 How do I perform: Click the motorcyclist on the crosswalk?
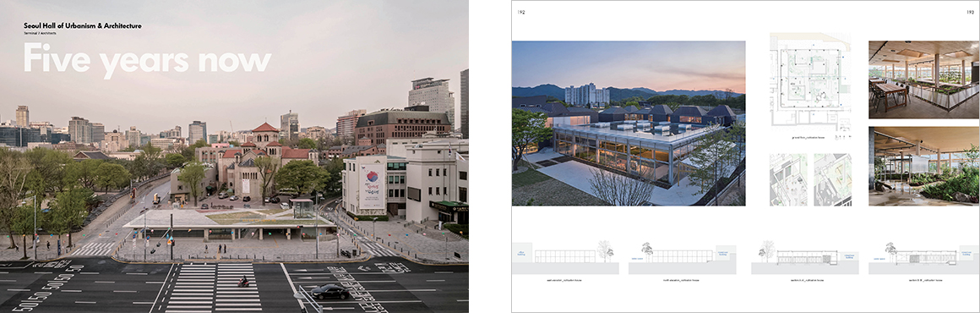[242, 282]
